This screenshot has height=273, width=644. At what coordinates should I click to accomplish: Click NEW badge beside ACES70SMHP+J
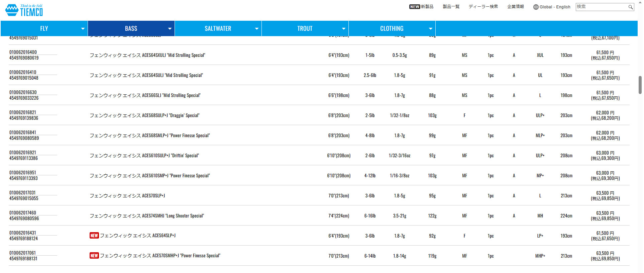pyautogui.click(x=94, y=256)
